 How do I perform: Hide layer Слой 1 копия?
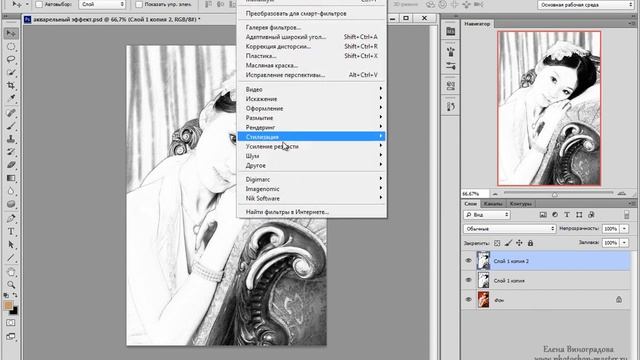pos(469,280)
